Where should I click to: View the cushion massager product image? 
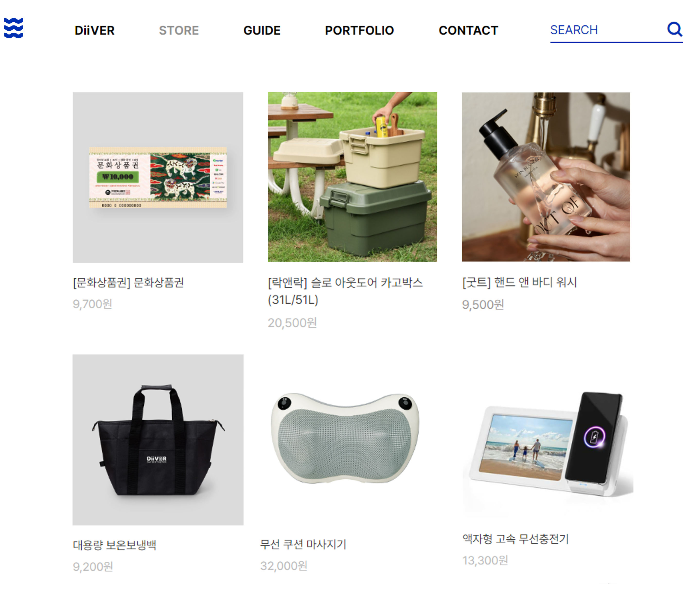345,438
